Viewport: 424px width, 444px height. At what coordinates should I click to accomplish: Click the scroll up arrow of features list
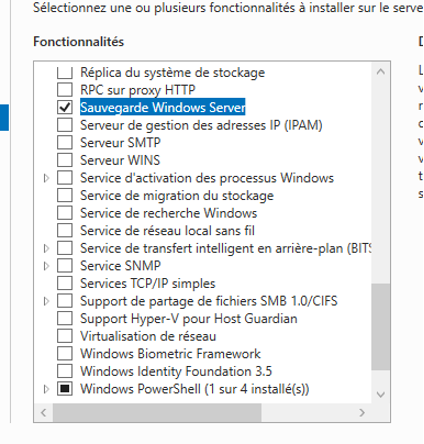[381, 71]
